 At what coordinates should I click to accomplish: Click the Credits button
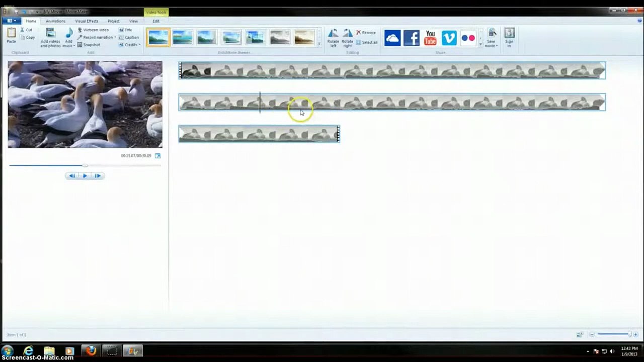(x=128, y=45)
